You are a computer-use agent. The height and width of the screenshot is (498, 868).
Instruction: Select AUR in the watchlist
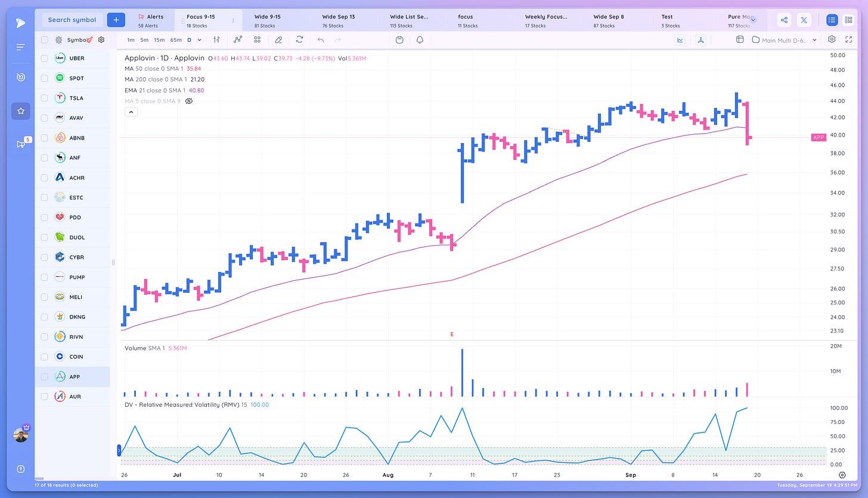[x=72, y=397]
